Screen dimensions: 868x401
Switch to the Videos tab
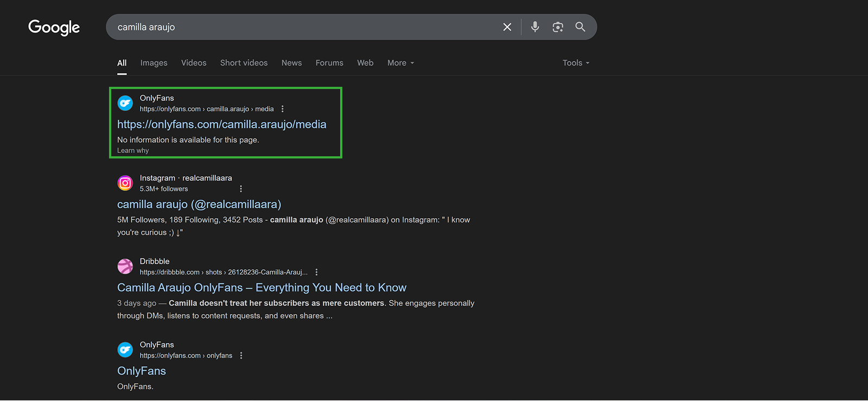194,63
